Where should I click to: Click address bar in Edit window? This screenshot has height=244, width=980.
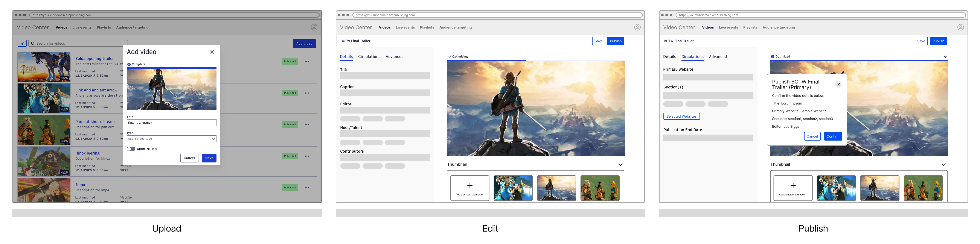tap(498, 15)
